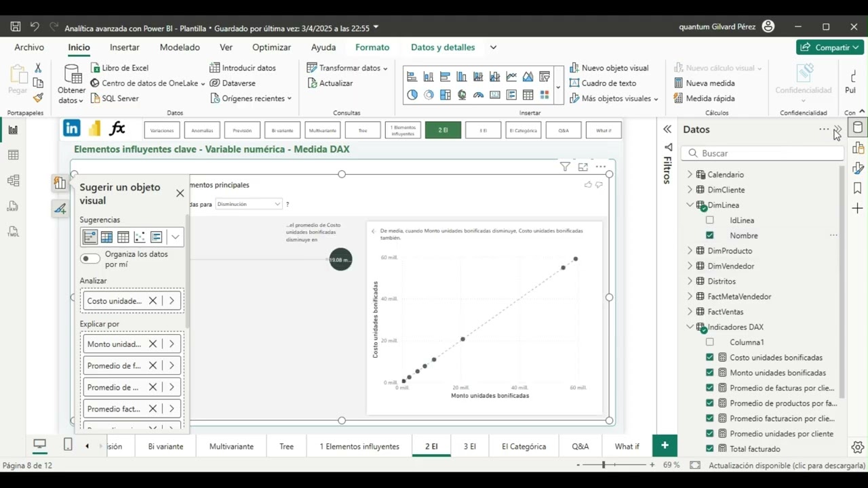The width and height of the screenshot is (868, 488).
Task: Click SQL Server data source
Action: [115, 98]
